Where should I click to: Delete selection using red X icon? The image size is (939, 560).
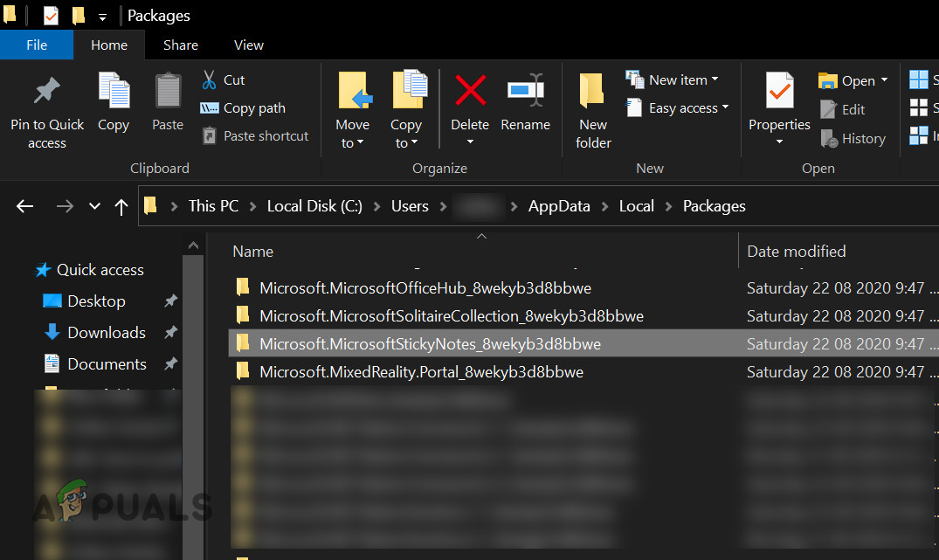click(470, 90)
